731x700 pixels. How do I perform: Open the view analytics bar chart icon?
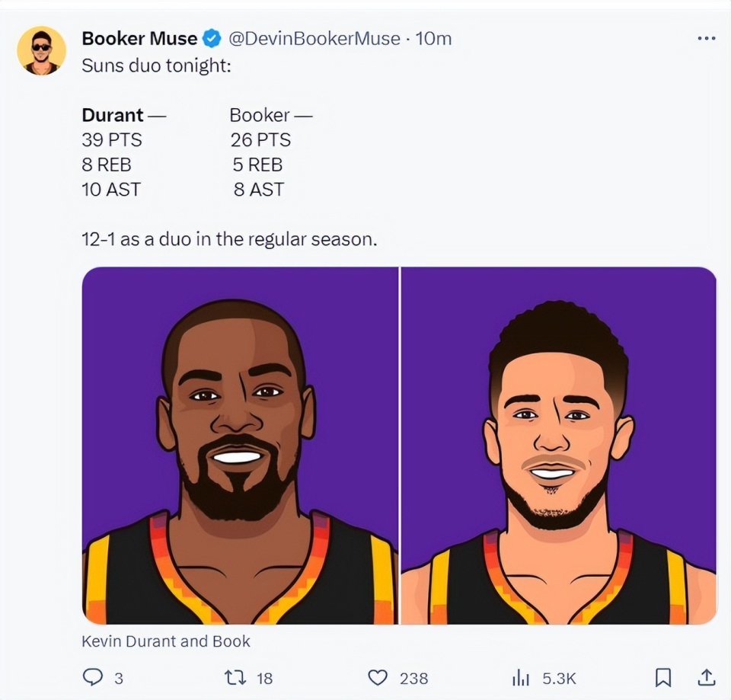coord(521,677)
